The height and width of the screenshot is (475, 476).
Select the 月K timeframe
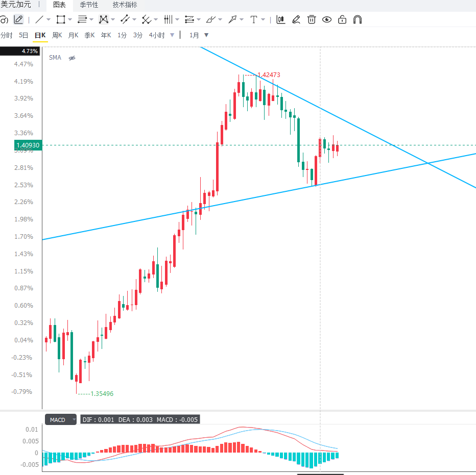[x=74, y=35]
